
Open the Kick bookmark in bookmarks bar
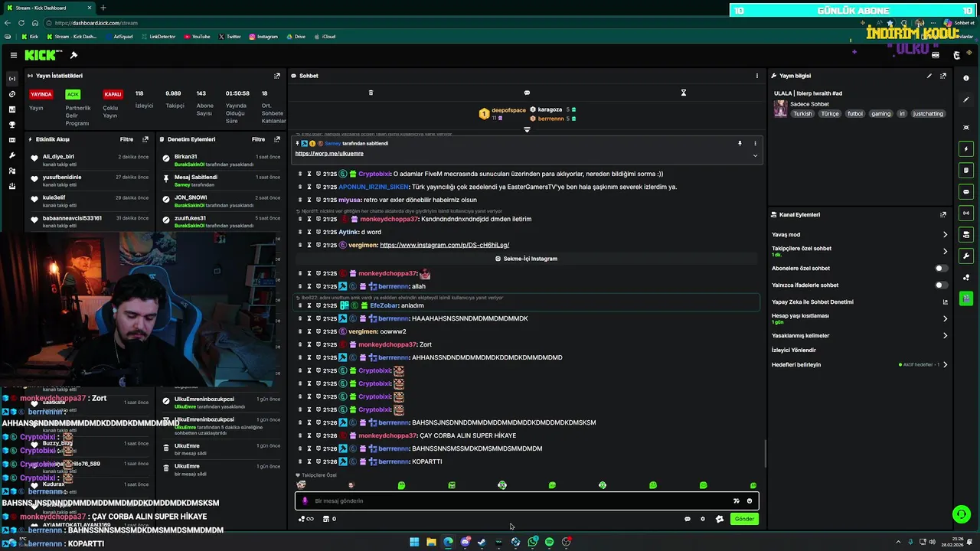point(30,37)
